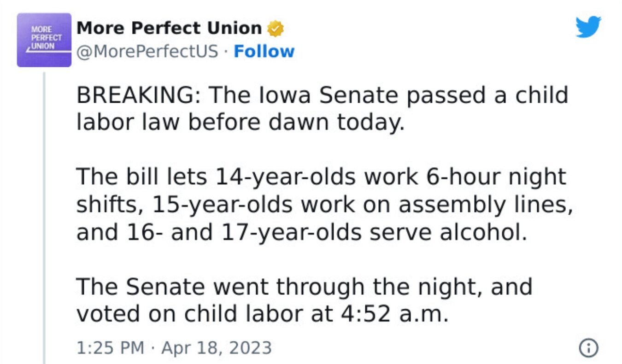Open the info icon beside the timestamp
Viewport: 622px width, 364px height.
[588, 348]
